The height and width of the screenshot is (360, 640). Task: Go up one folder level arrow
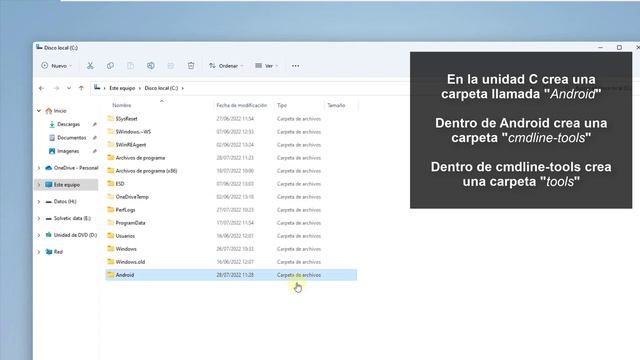pos(81,88)
